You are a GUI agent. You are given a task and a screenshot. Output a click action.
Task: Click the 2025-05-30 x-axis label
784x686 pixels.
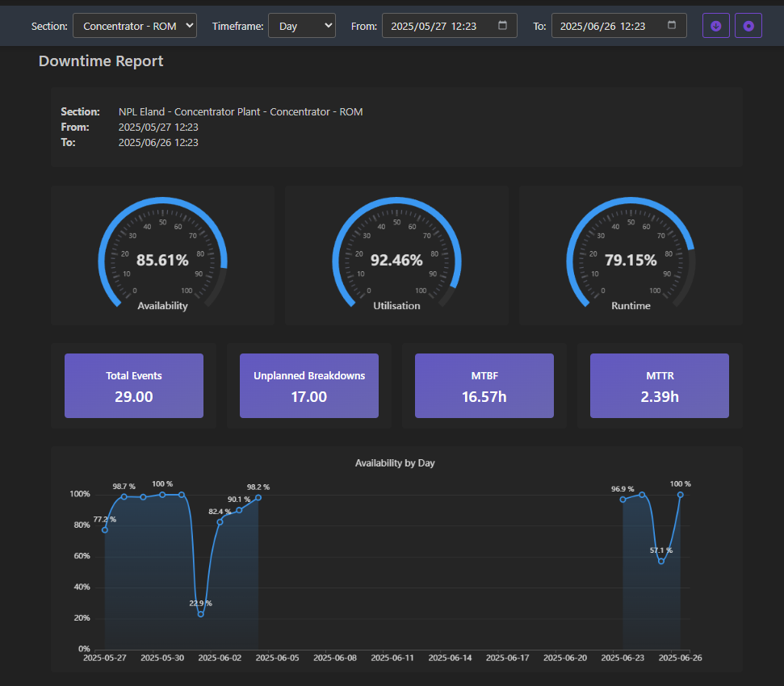pyautogui.click(x=162, y=658)
